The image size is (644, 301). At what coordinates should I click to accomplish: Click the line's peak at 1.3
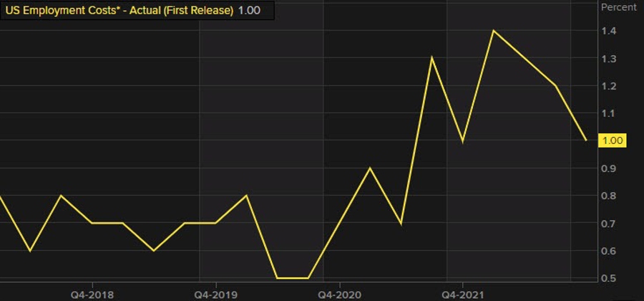[432, 57]
